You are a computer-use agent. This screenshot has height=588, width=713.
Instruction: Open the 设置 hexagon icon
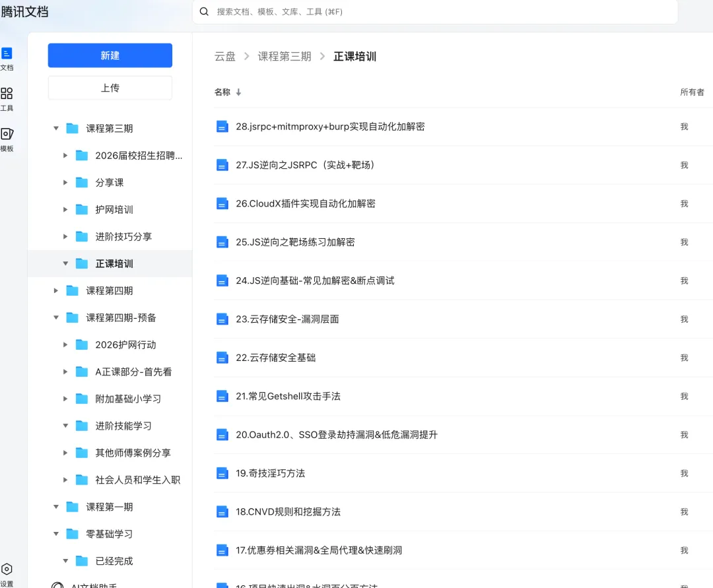click(7, 569)
